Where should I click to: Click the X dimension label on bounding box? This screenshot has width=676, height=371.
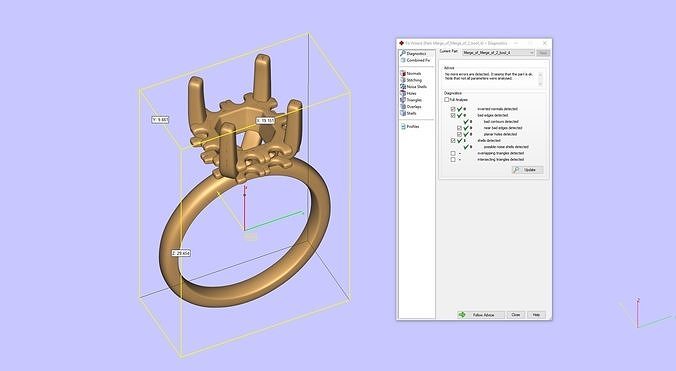tap(265, 121)
